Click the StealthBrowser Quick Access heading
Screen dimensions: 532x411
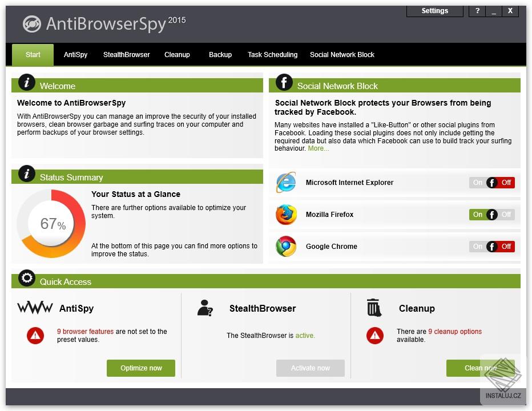coord(263,308)
